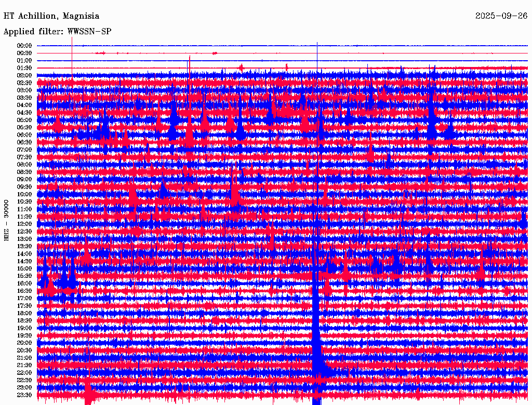Screen dimensions: 532x405
Task: Click the 02:00 time row label
Action: (24, 75)
